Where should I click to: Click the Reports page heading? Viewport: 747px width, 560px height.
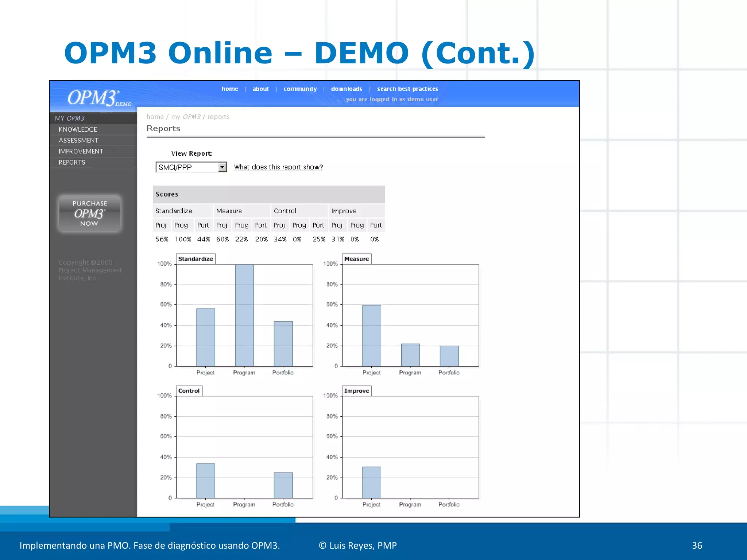click(163, 128)
